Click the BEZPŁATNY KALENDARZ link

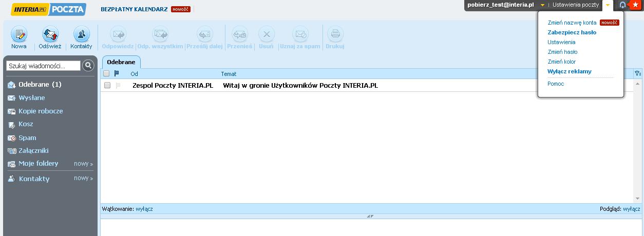[x=134, y=9]
